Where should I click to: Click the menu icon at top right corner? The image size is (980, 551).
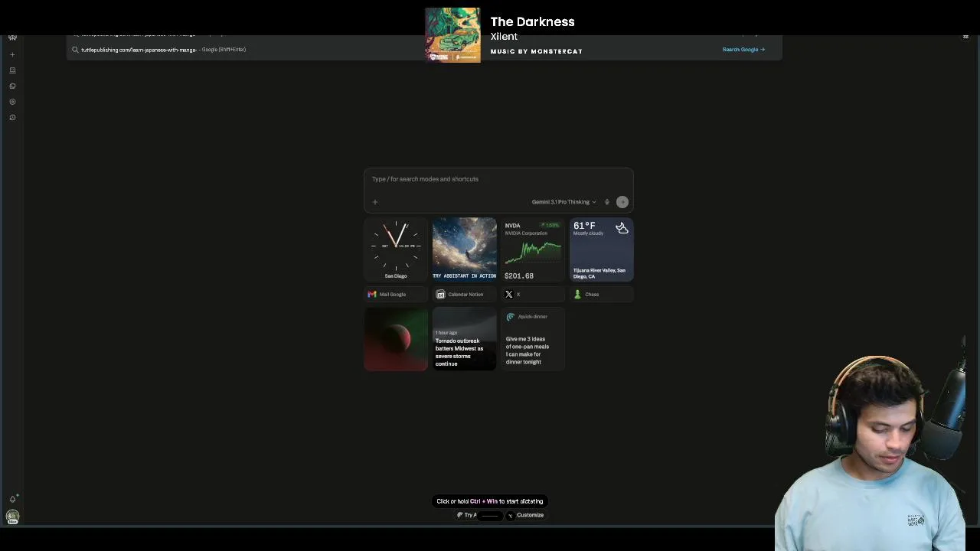tap(965, 37)
